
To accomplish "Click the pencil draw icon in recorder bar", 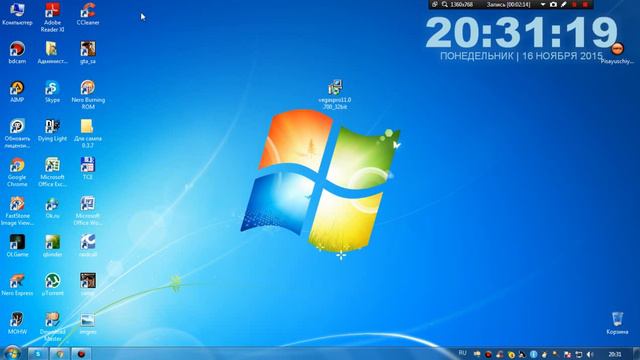I will click(564, 4).
